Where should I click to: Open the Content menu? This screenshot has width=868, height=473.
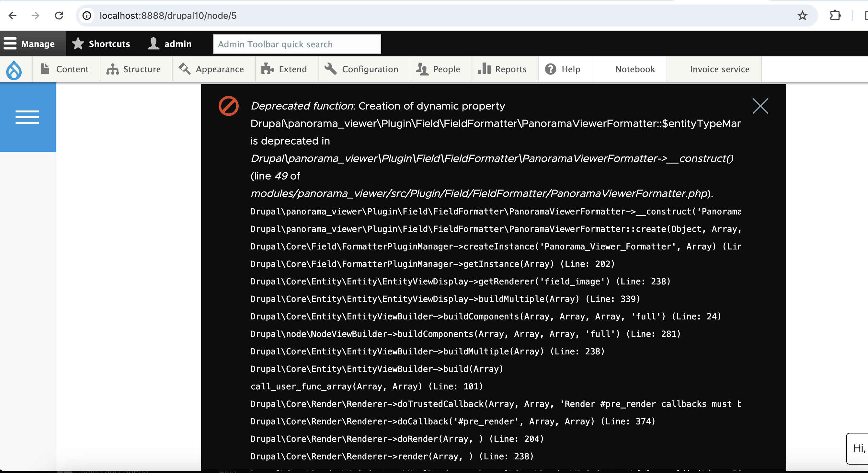coord(65,69)
